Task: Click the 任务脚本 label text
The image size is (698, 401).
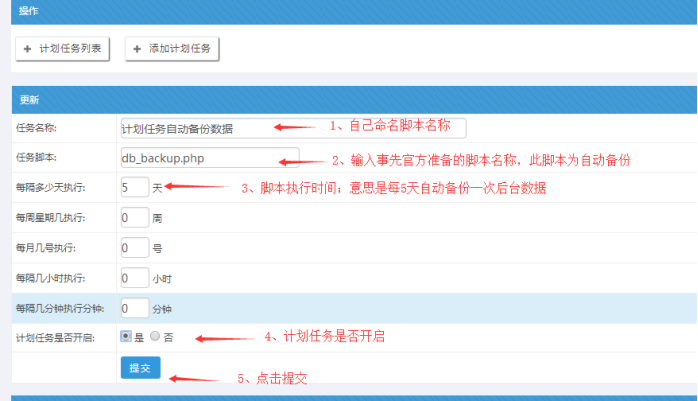Action: pyautogui.click(x=36, y=158)
